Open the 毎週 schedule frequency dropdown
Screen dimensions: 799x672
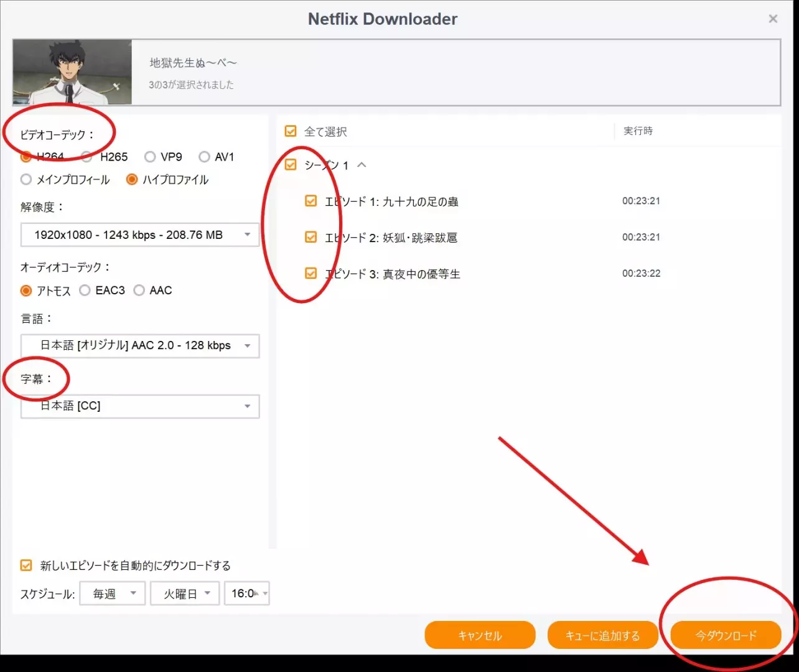pos(112,594)
